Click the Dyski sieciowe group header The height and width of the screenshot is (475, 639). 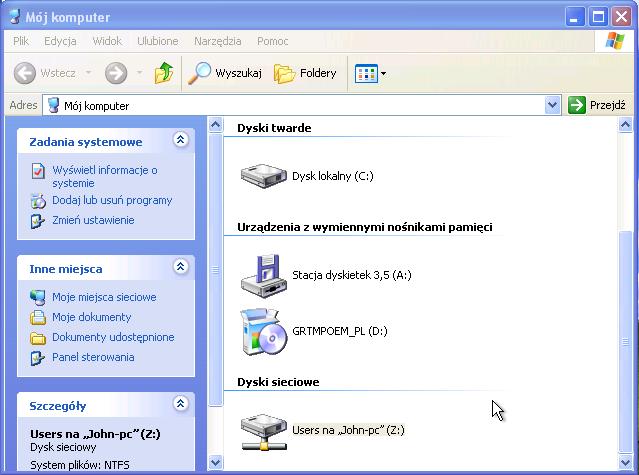pos(278,382)
